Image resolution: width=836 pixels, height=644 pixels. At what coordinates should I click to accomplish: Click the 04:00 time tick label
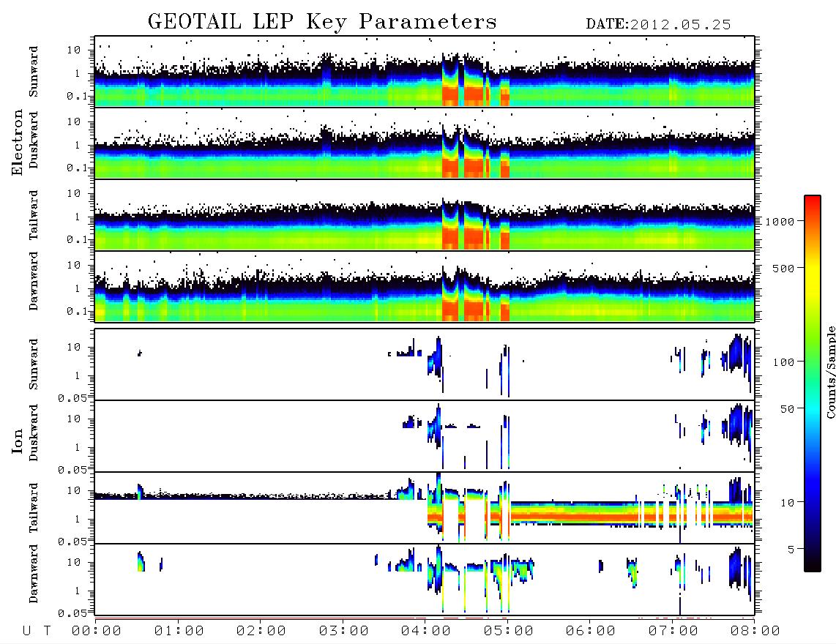point(426,632)
